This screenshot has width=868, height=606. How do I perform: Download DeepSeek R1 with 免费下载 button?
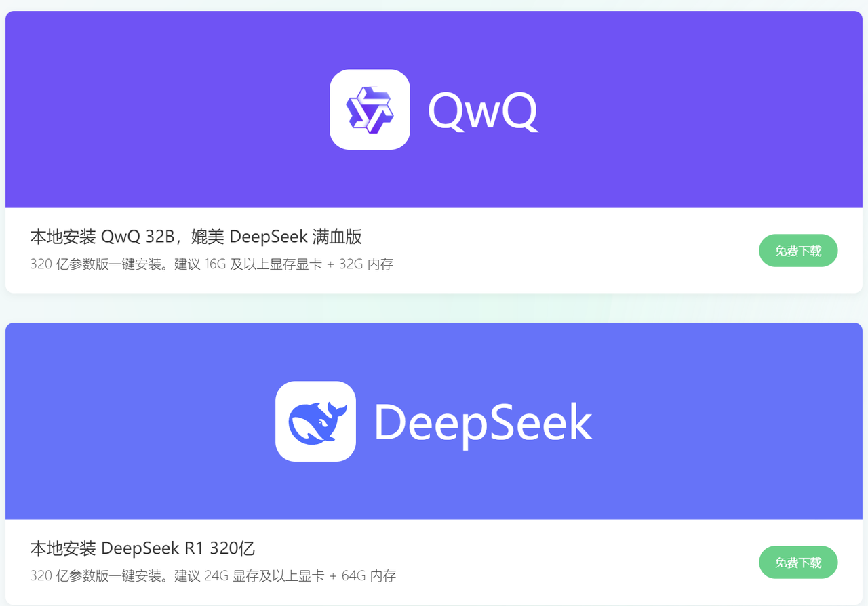[798, 563]
